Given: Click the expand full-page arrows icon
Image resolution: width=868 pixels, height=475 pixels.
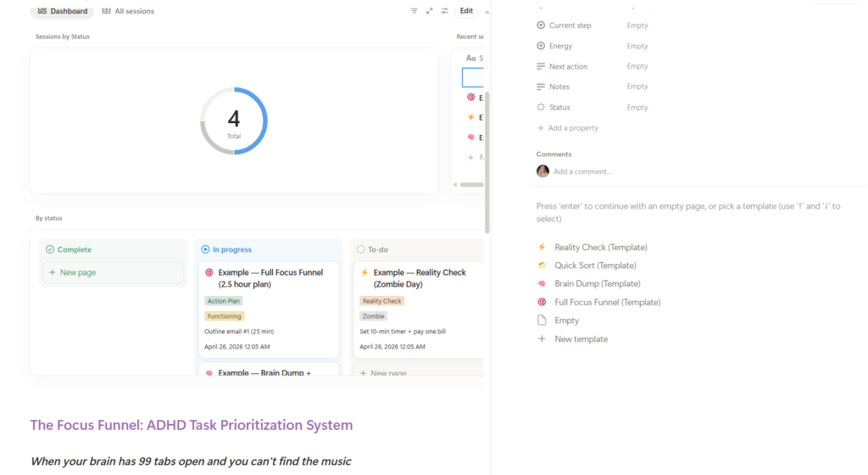Looking at the screenshot, I should [x=429, y=11].
